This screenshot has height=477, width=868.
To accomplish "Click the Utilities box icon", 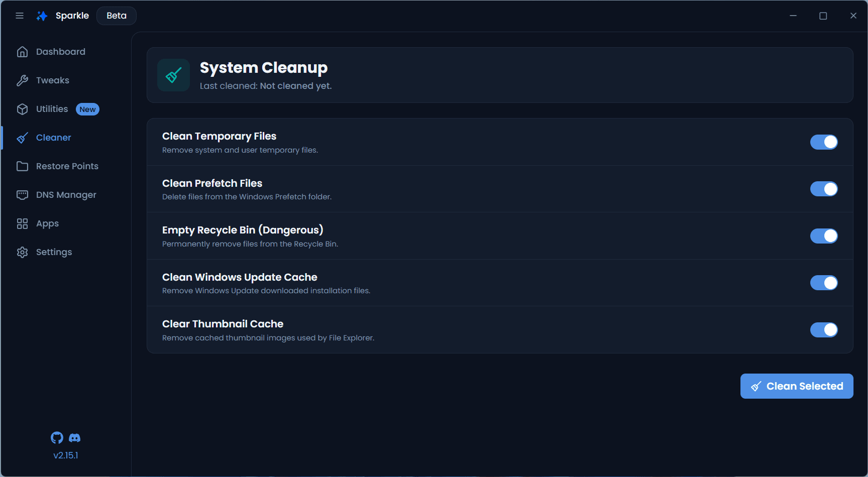I will pos(22,109).
